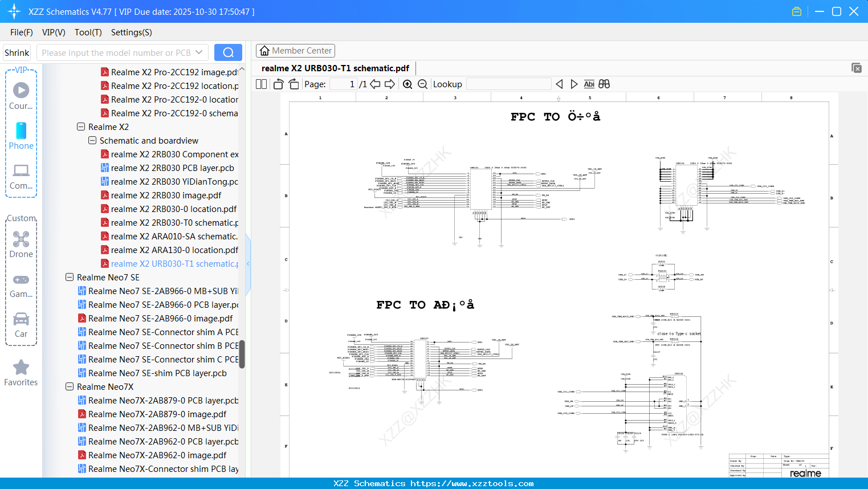This screenshot has height=489, width=868.
Task: Click the zoom in magnifier icon
Action: click(x=407, y=84)
